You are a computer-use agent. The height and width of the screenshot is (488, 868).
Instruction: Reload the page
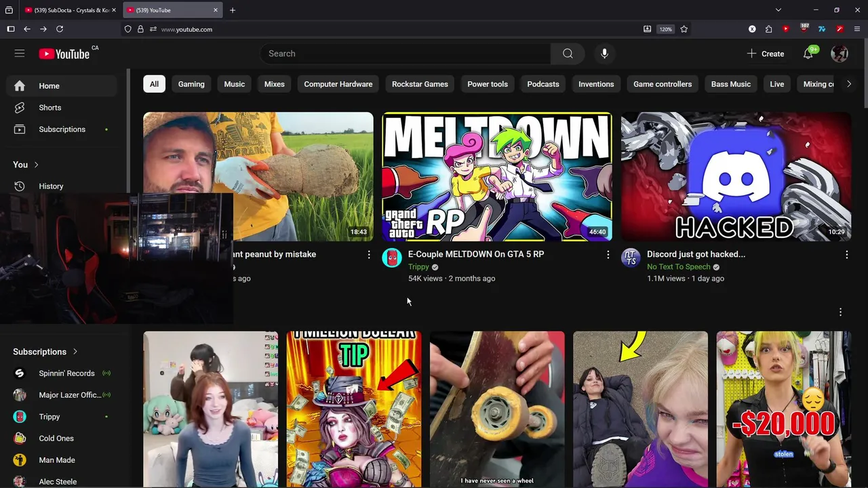60,29
